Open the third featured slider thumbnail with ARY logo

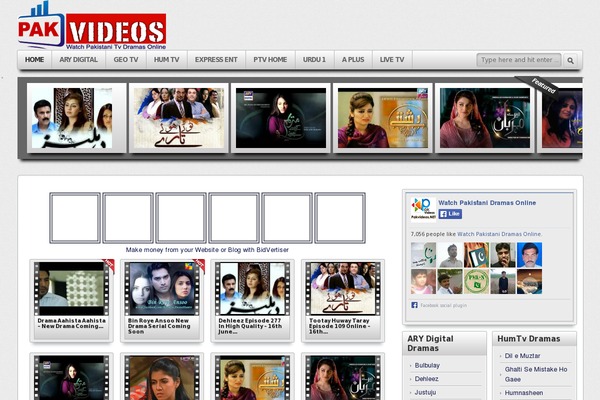[x=281, y=118]
